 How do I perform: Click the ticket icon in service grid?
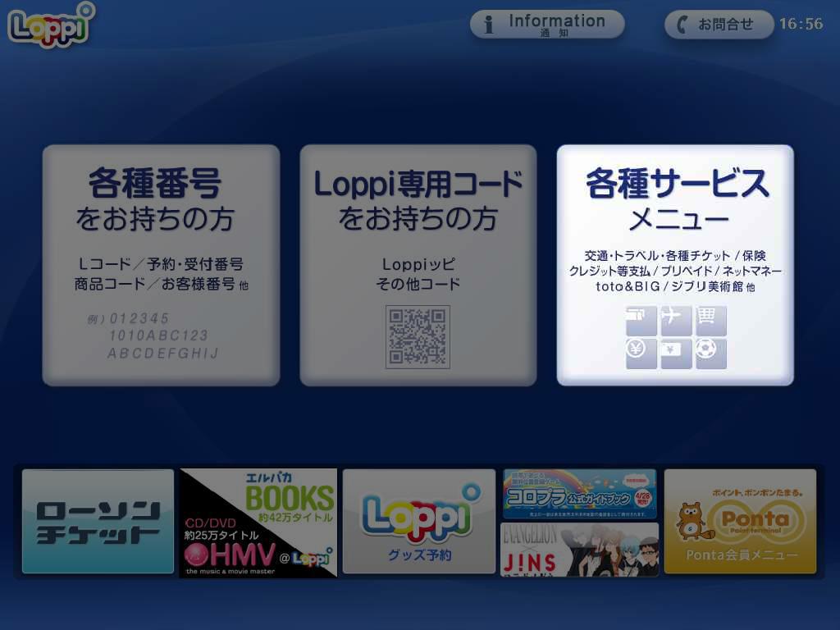(x=641, y=321)
